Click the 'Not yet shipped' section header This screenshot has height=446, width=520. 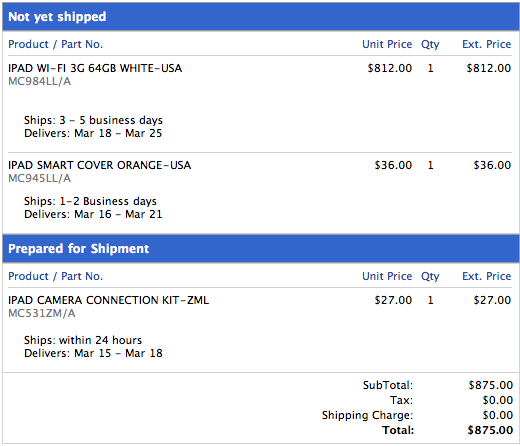point(261,17)
